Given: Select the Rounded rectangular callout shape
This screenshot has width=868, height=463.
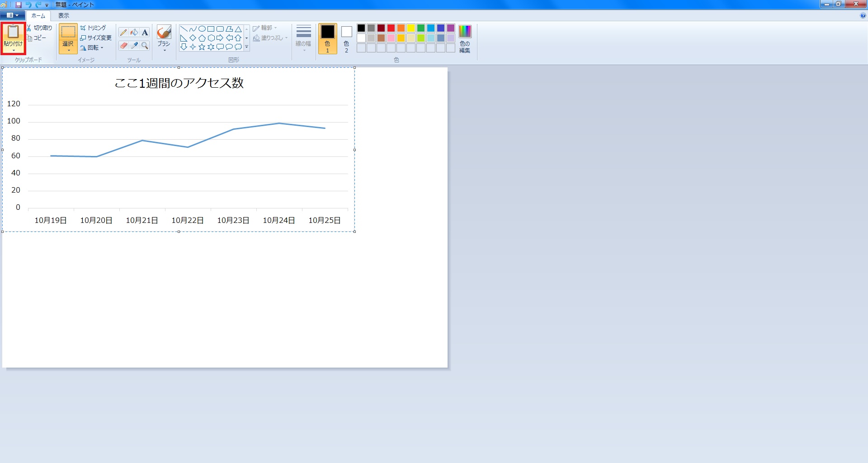Looking at the screenshot, I should coord(220,47).
